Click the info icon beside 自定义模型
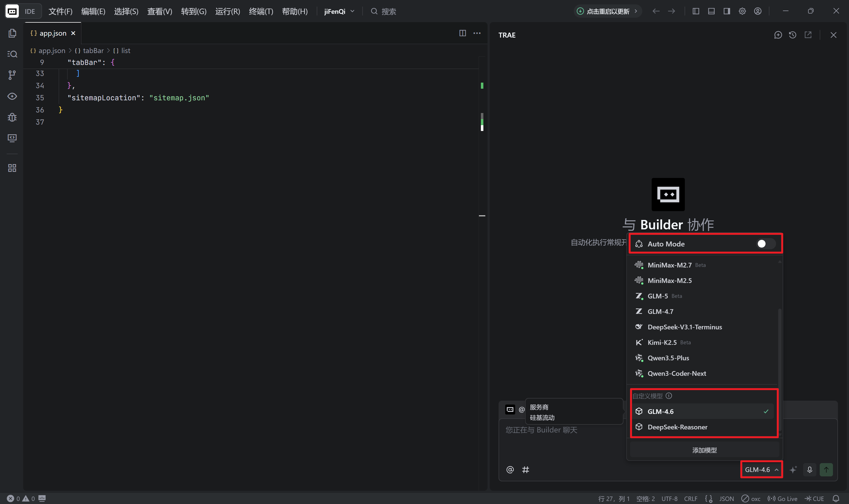This screenshot has height=504, width=849. [x=669, y=396]
